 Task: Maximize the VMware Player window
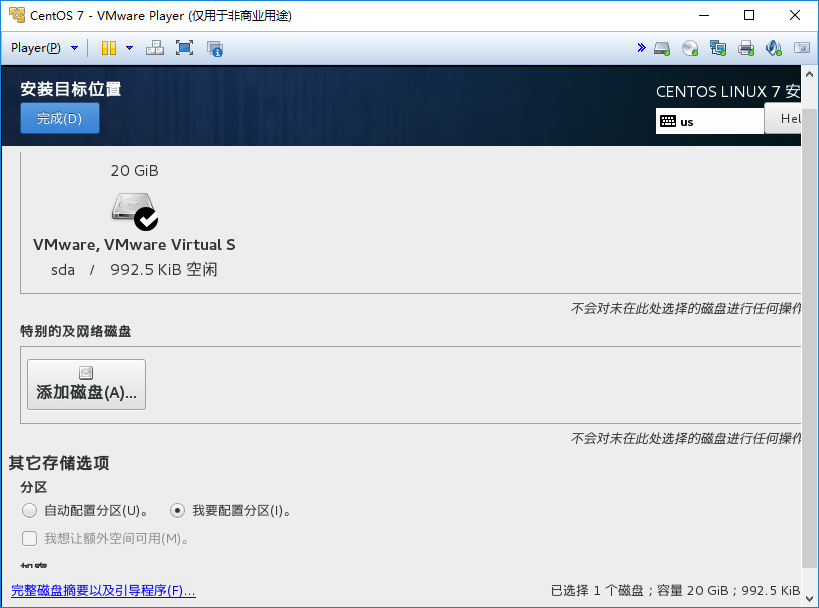point(749,15)
